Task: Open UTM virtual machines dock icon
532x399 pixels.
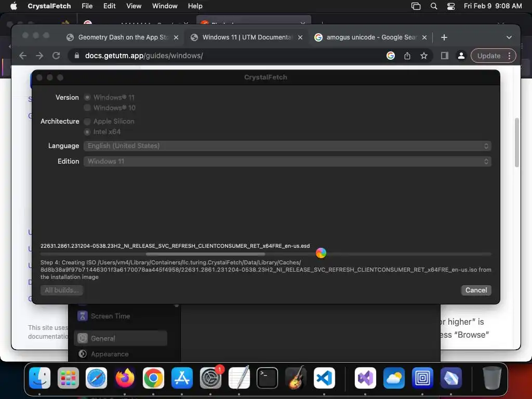Action: pos(422,378)
